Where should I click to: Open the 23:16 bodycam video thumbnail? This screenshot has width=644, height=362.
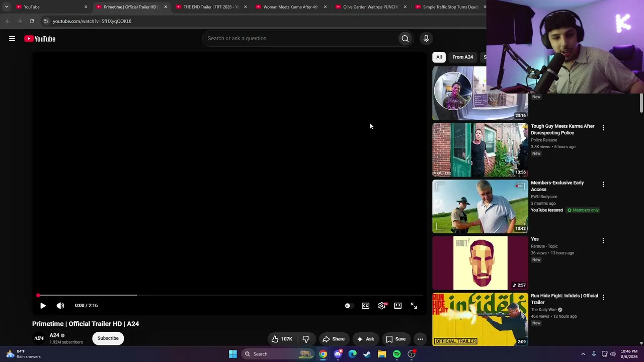click(x=480, y=94)
